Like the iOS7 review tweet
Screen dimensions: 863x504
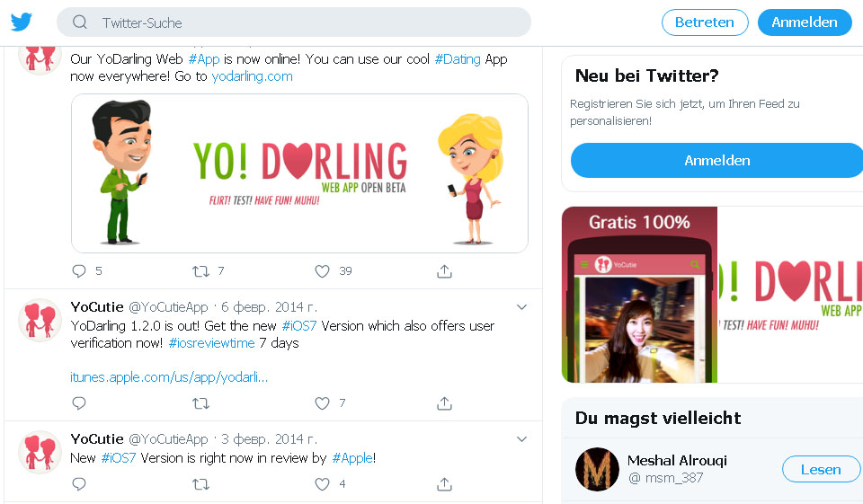tap(322, 484)
